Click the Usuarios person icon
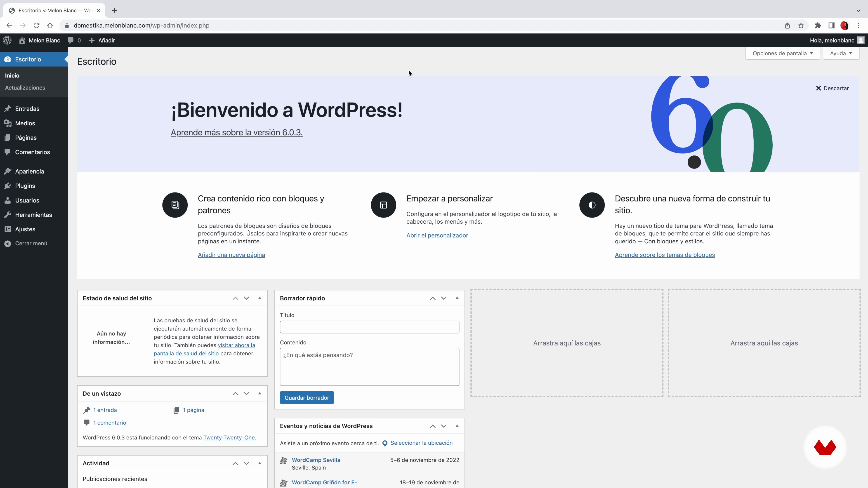The height and width of the screenshot is (488, 868). [x=8, y=200]
